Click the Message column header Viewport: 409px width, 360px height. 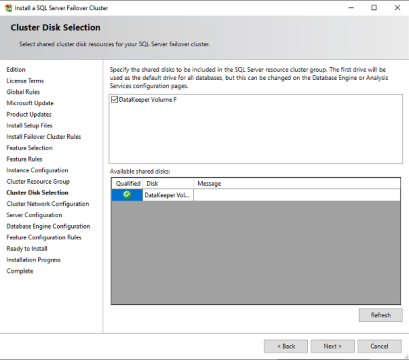[x=297, y=183]
